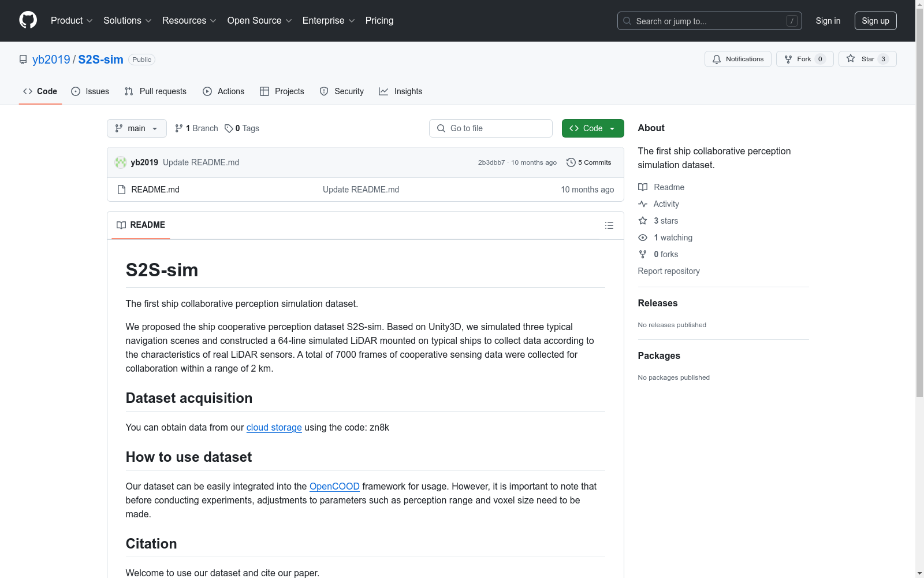924x578 pixels.
Task: Open the main branch selector dropdown
Action: 137,128
